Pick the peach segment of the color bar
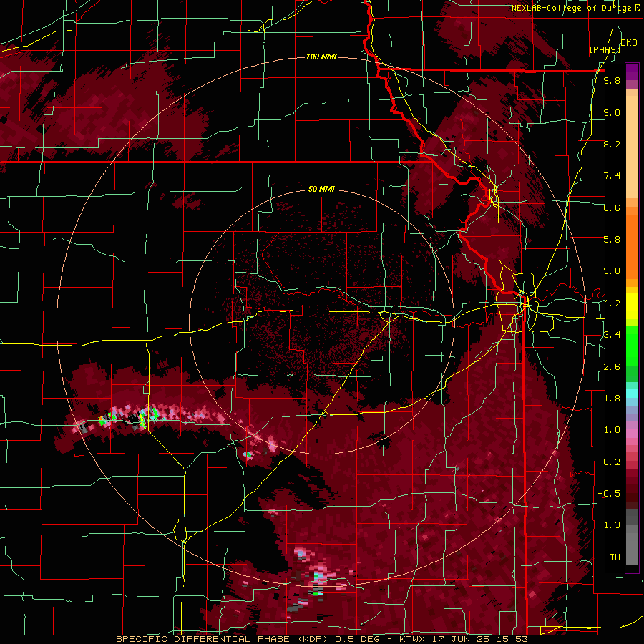 (632, 147)
